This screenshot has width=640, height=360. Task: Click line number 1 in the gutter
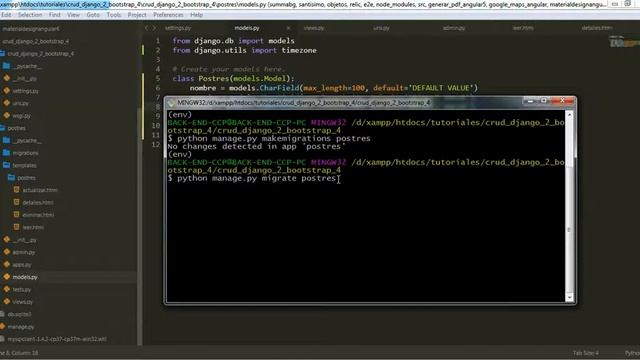[x=158, y=41]
